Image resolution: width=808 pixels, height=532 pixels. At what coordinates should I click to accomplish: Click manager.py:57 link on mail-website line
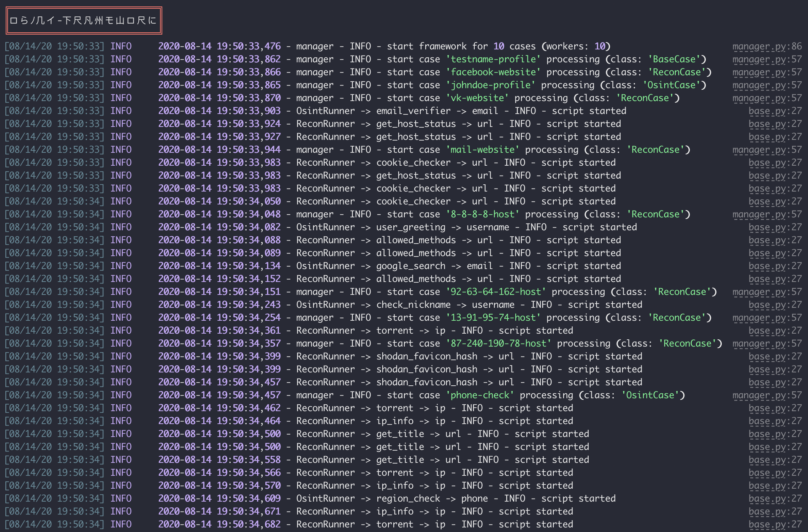point(767,150)
